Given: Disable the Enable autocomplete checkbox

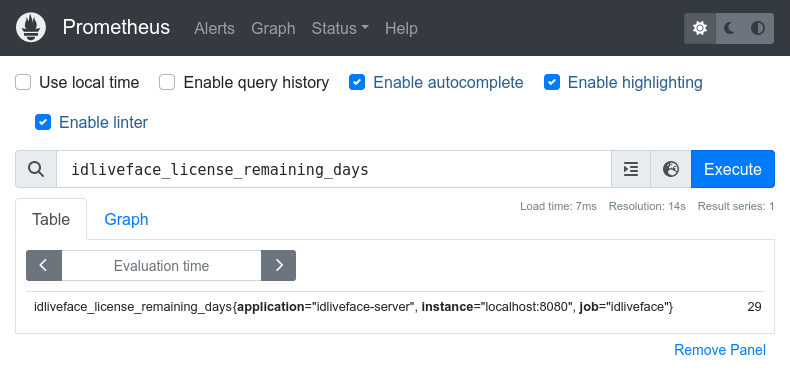Looking at the screenshot, I should tap(357, 82).
